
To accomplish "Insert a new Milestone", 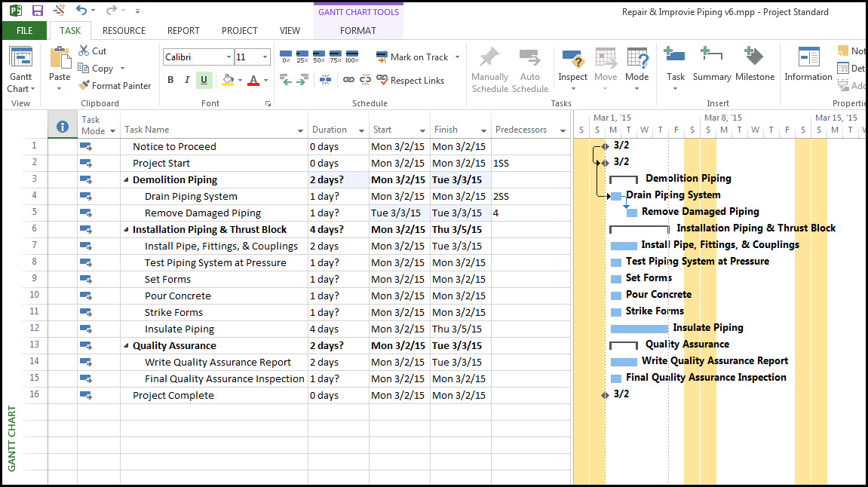I will tap(754, 66).
